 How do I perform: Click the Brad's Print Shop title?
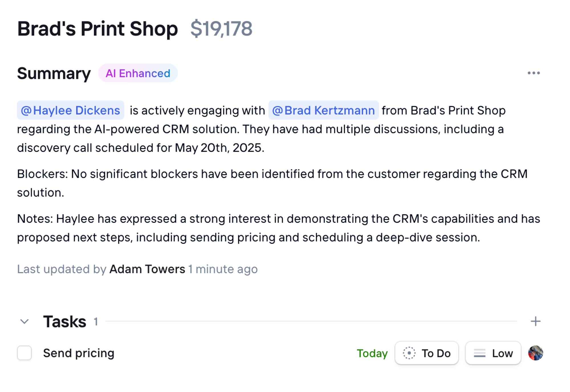[x=97, y=29]
